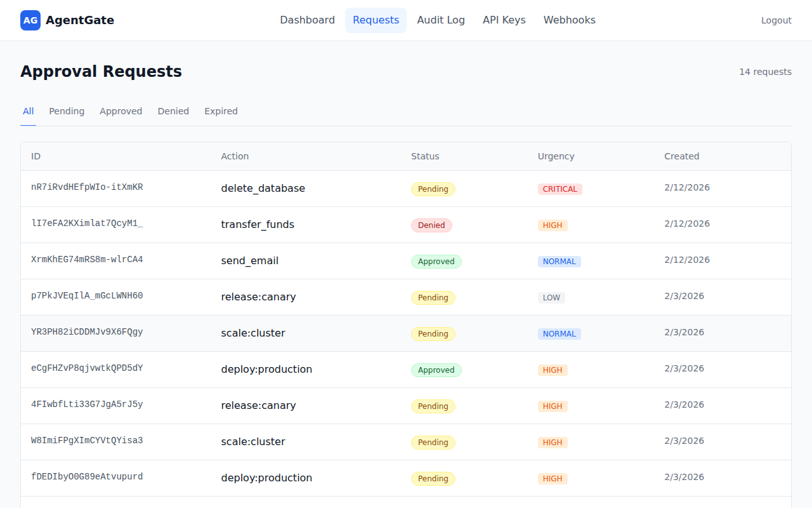Filter requests by Pending tab
This screenshot has width=812, height=508.
pos(67,111)
